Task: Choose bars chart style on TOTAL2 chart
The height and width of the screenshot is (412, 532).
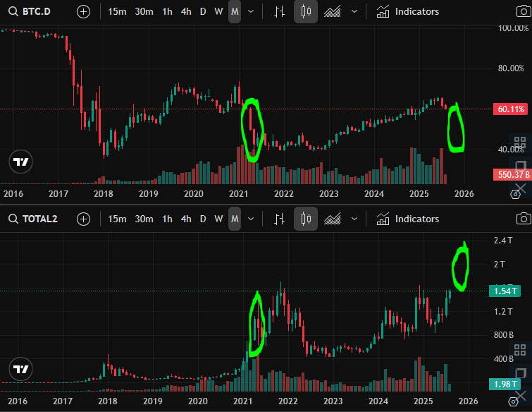Action: click(x=279, y=219)
